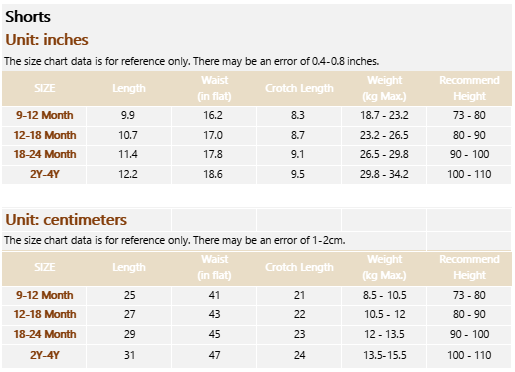Select the crotch length value 9.1
The height and width of the screenshot is (372, 515).
coord(297,154)
